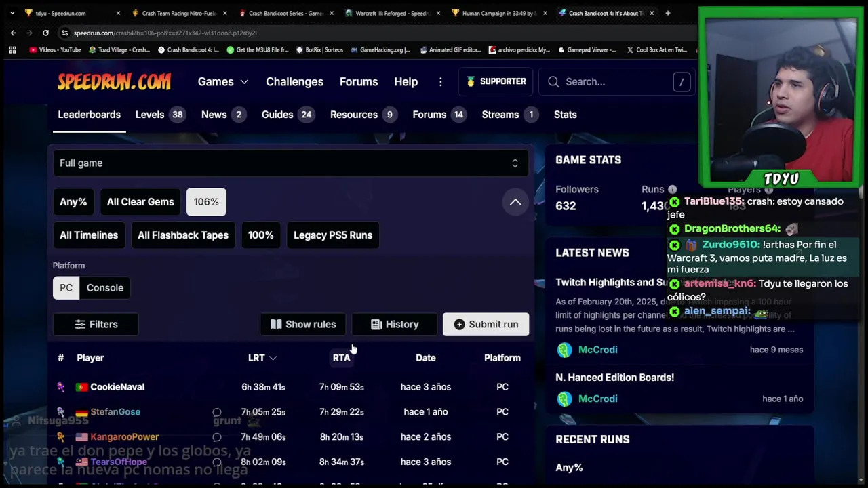Select the Legacy PS5 Runs category
Viewport: 868px width, 488px height.
(333, 235)
